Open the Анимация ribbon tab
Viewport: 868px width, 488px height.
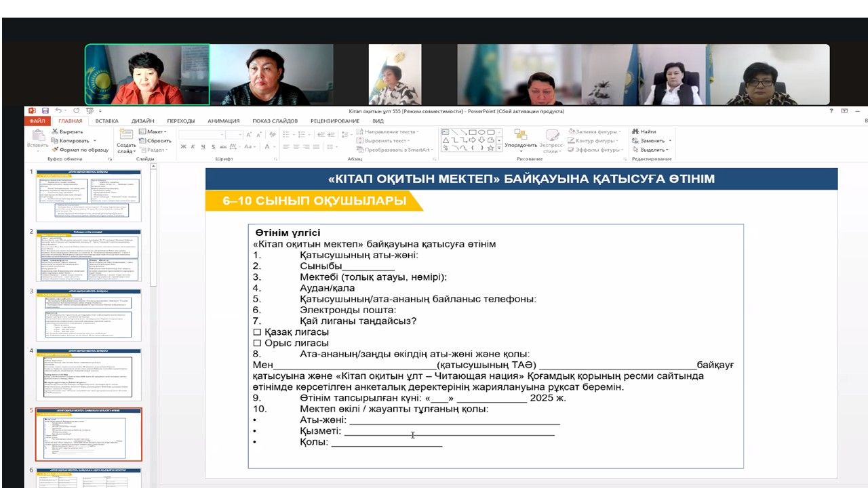(223, 121)
